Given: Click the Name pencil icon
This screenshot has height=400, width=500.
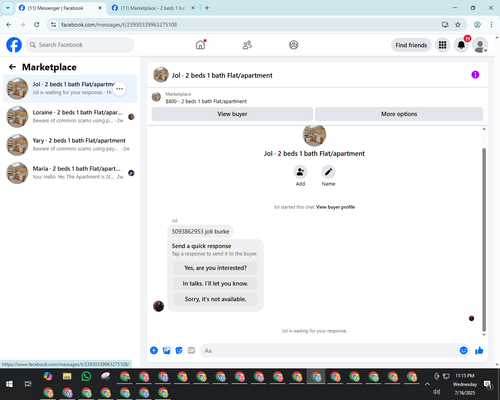Looking at the screenshot, I should (x=328, y=172).
